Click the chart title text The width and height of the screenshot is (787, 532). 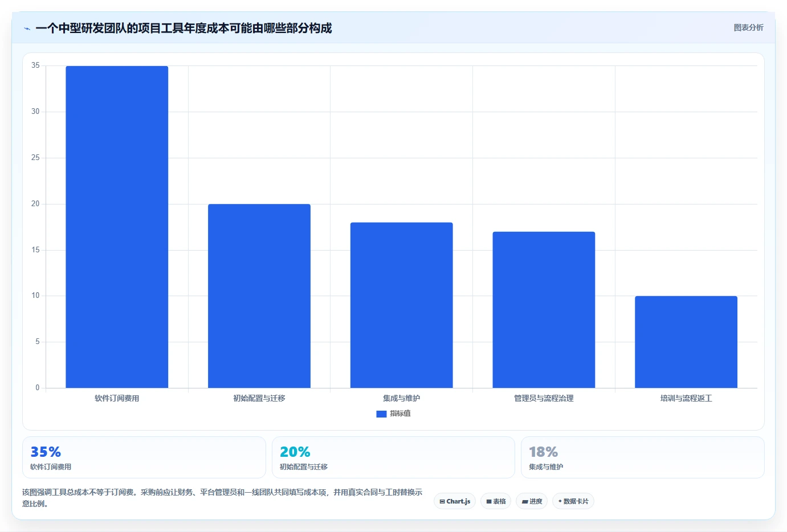tap(184, 28)
